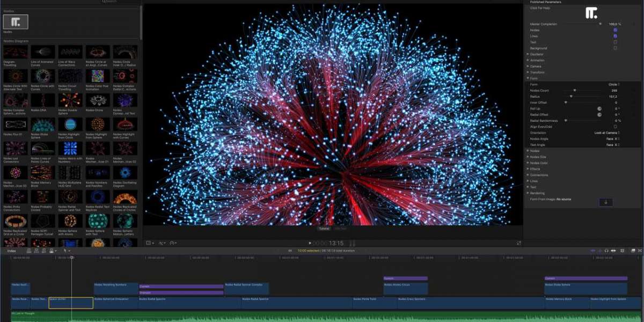The image size is (644, 322).
Task: Open the Text Angle Face X dropdown
Action: point(613,145)
